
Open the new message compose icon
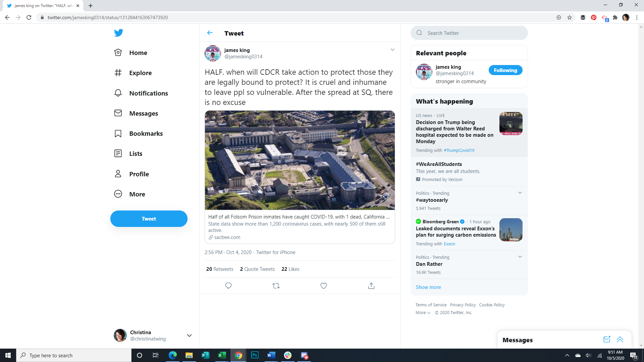pyautogui.click(x=607, y=339)
